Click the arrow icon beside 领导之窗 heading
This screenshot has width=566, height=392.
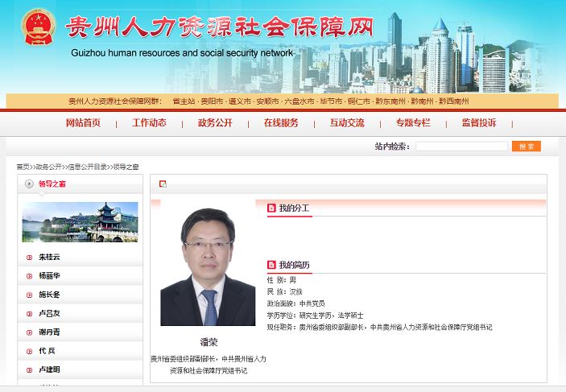[29, 184]
